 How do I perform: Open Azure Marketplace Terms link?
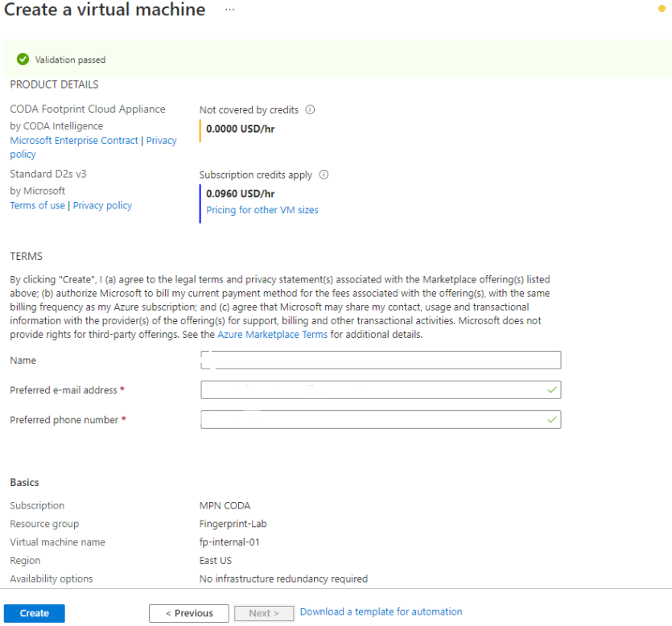pos(273,334)
